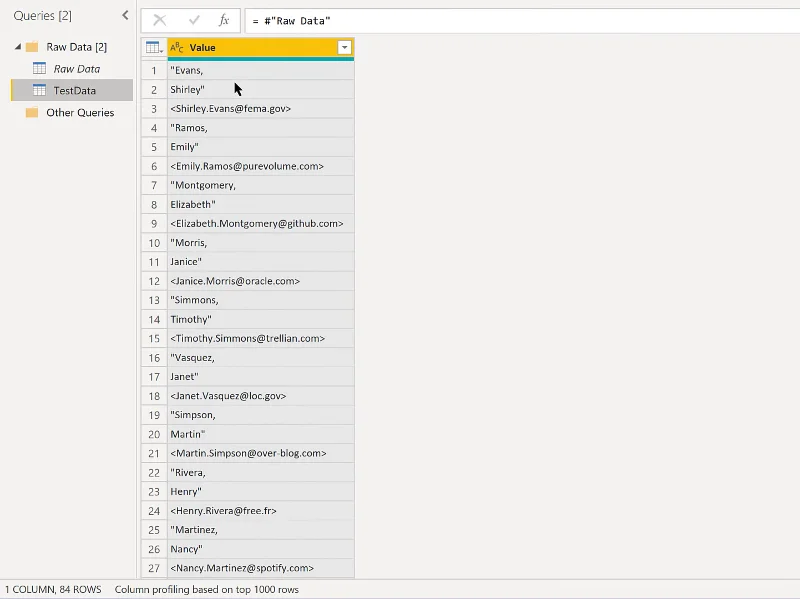800x599 pixels.
Task: Open the Value column filter dropdown
Action: click(x=344, y=48)
